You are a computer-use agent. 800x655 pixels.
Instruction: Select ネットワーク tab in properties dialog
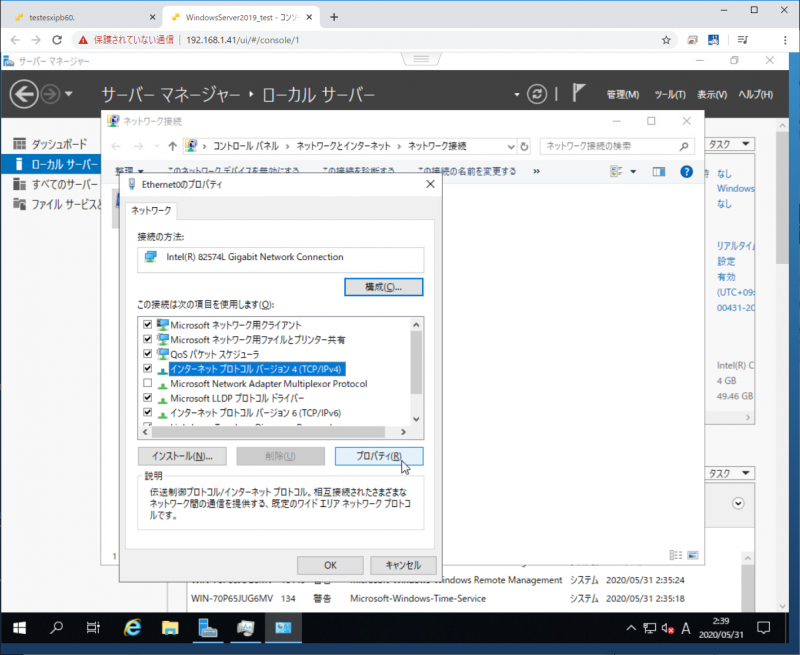pos(151,210)
